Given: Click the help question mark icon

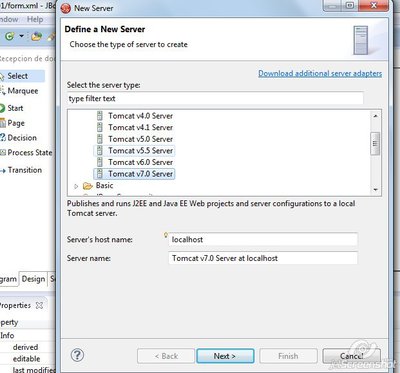Looking at the screenshot, I should coord(77,355).
